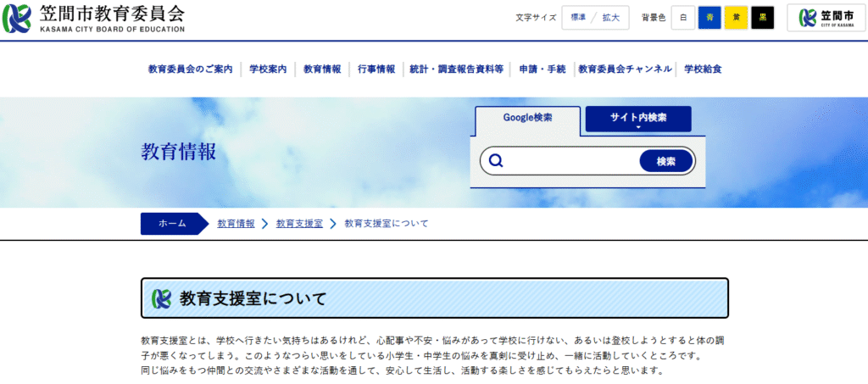The width and height of the screenshot is (868, 384).
Task: Go to ホーム in breadcrumb
Action: 172,224
